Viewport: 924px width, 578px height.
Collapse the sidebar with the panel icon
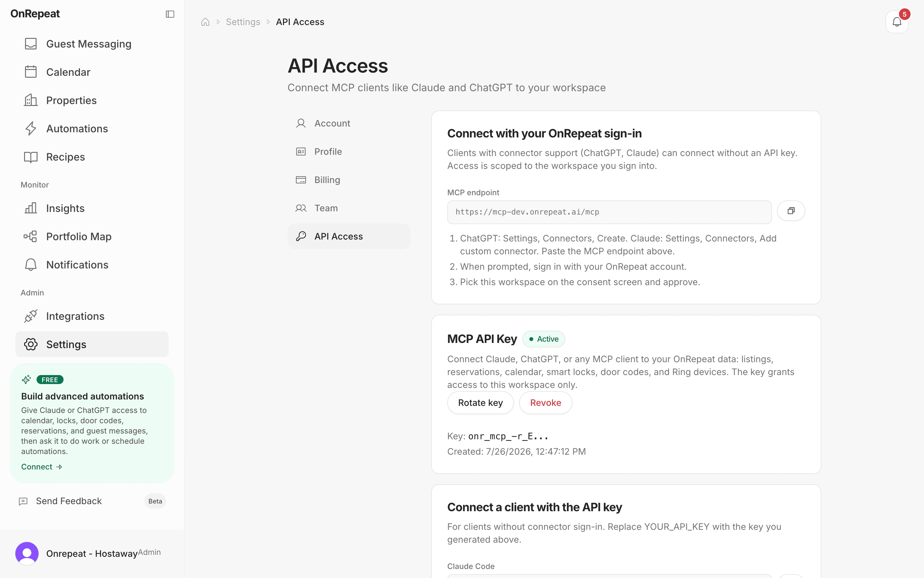click(170, 14)
